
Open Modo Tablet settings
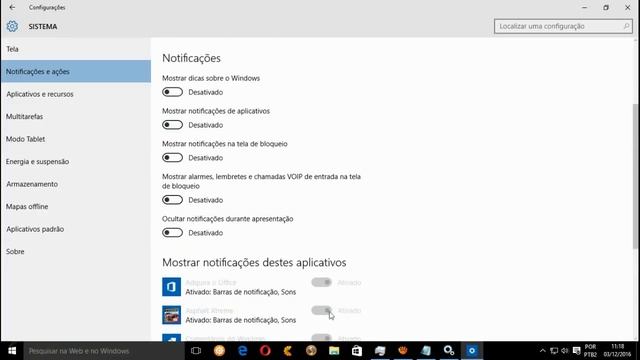(x=76, y=139)
